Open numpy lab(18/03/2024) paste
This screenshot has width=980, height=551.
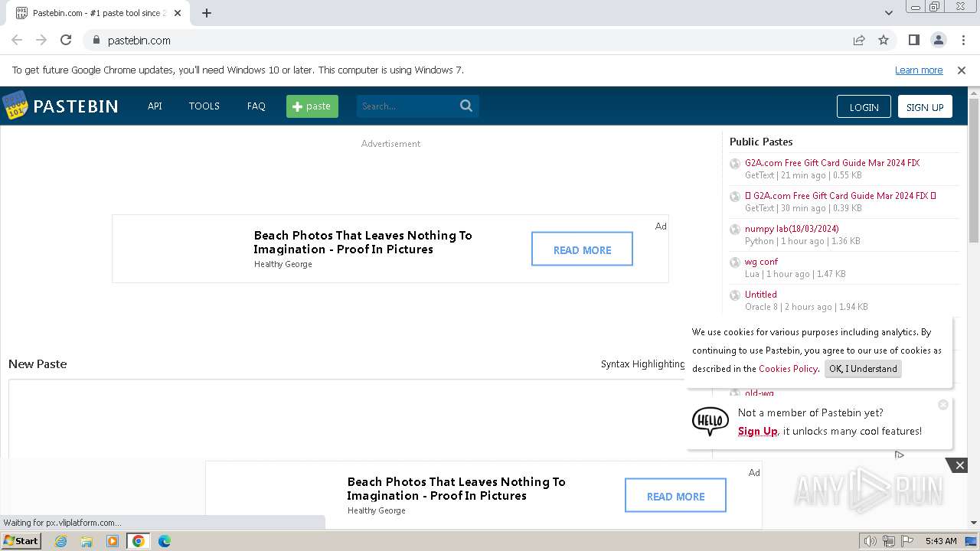point(792,229)
